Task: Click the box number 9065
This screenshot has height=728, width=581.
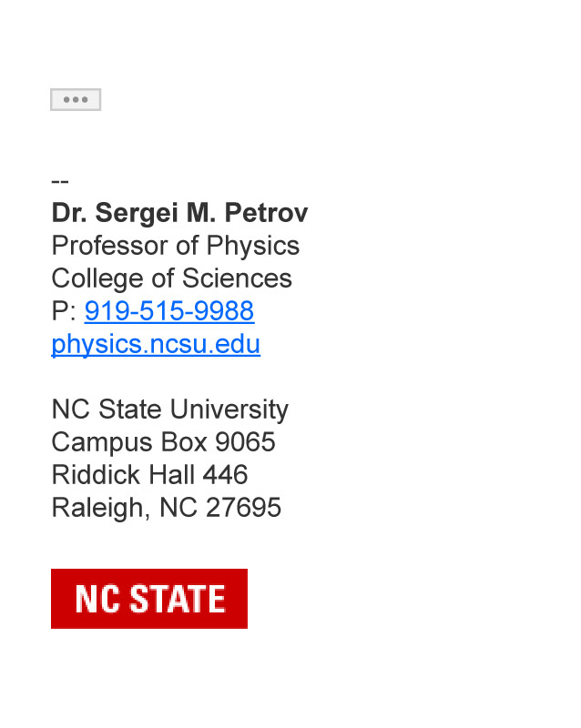Action: [245, 441]
